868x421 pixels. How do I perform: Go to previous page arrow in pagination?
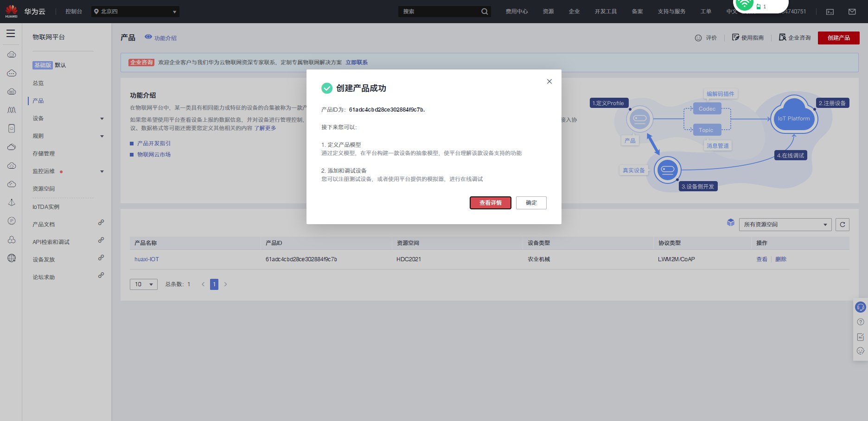pyautogui.click(x=203, y=284)
